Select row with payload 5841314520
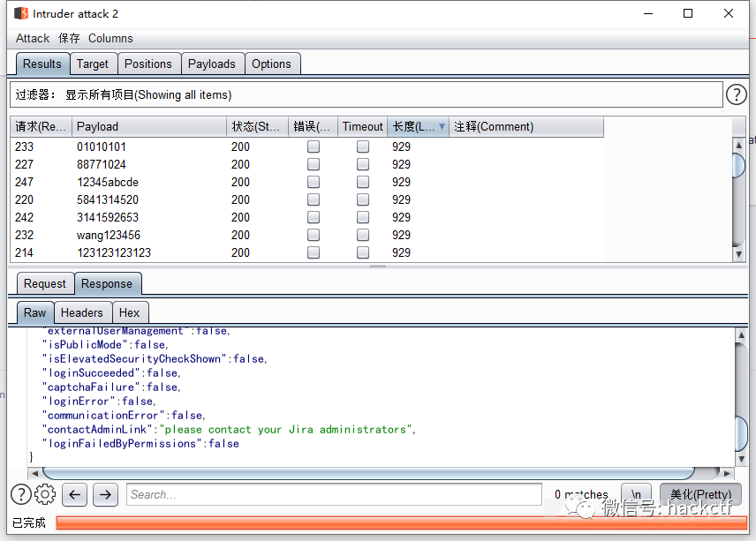Image resolution: width=756 pixels, height=541 pixels. 306,199
